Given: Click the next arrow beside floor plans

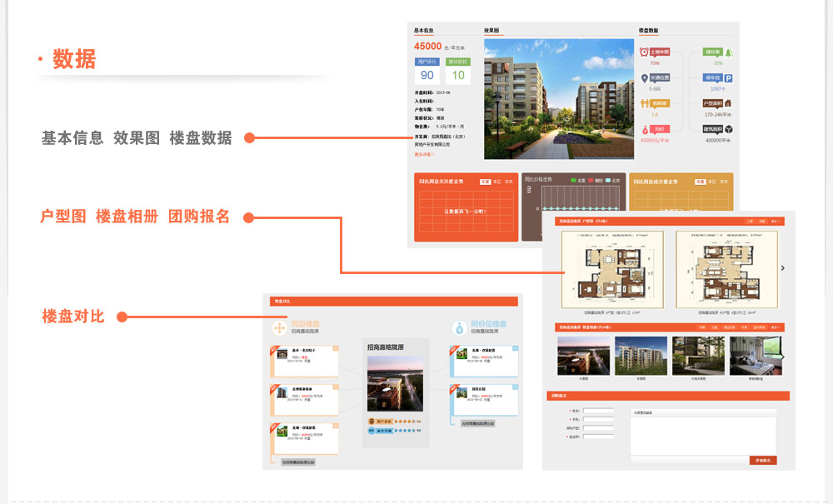Looking at the screenshot, I should click(x=782, y=268).
